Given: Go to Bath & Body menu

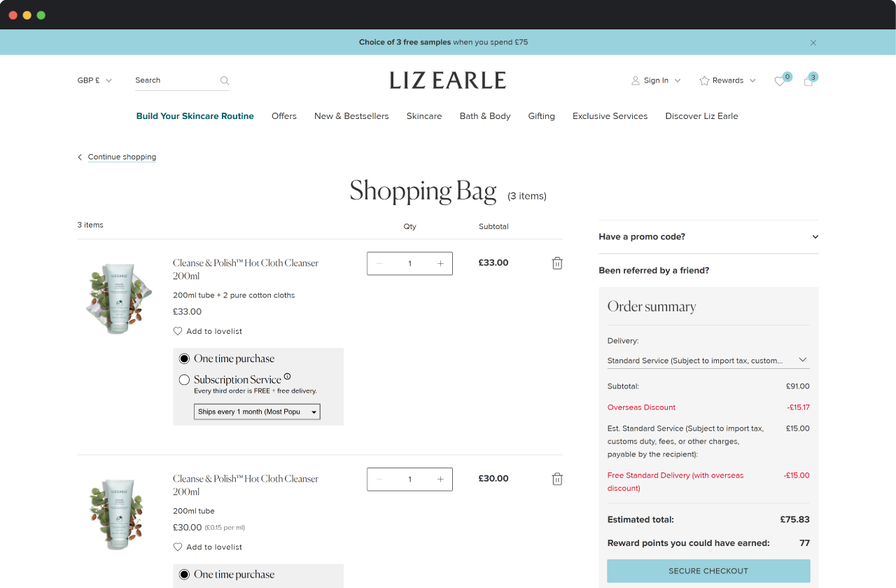Looking at the screenshot, I should point(485,116).
